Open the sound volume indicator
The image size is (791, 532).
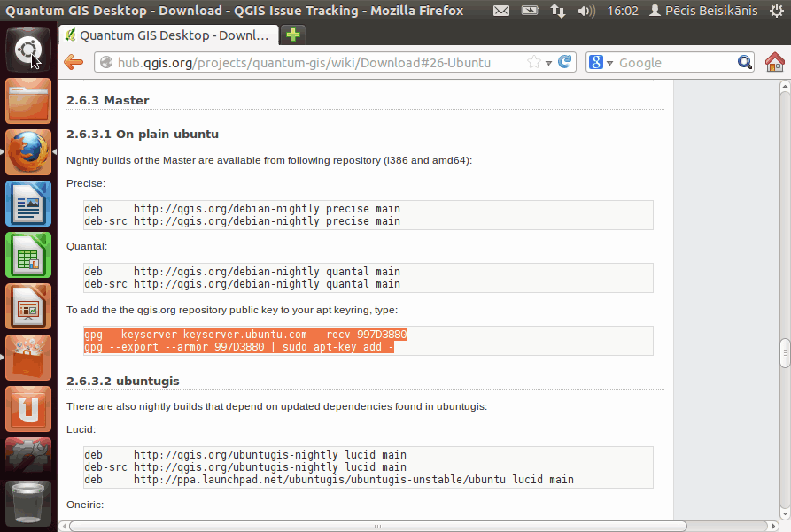(x=586, y=11)
